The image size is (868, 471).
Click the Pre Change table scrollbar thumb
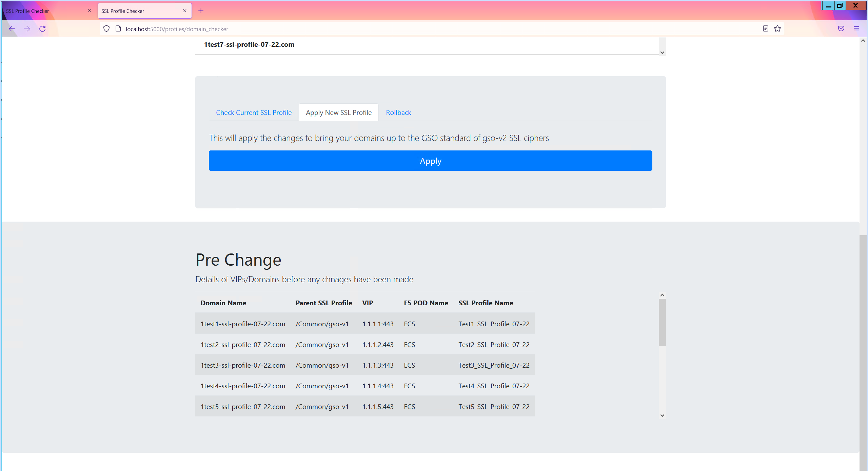pyautogui.click(x=662, y=322)
